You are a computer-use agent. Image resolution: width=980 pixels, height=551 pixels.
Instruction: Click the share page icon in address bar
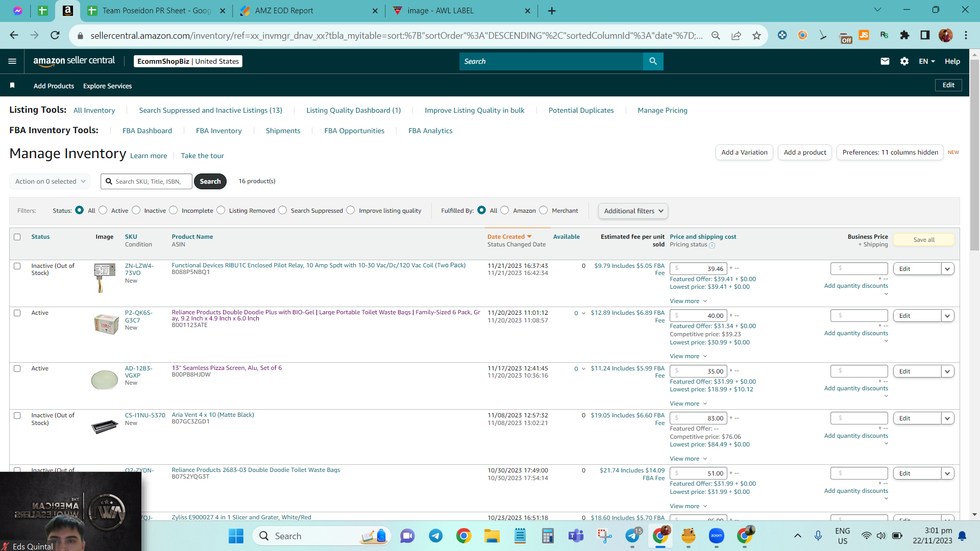736,35
